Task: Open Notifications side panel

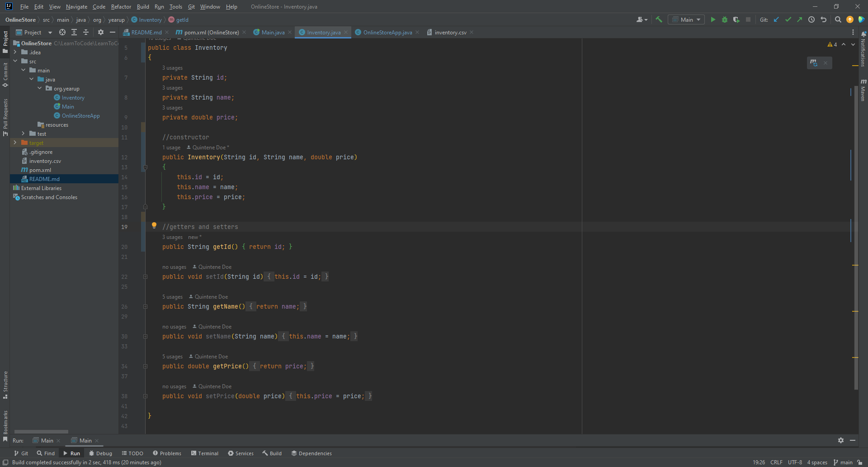Action: [863, 50]
